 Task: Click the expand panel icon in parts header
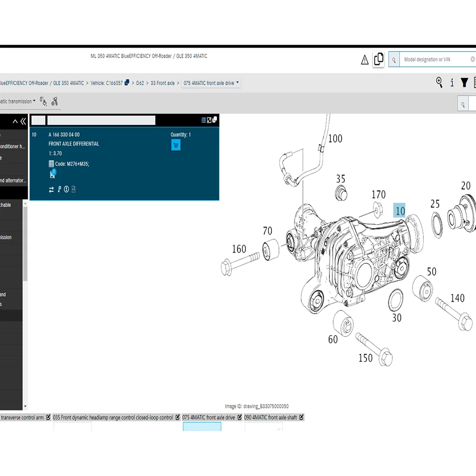pos(209,120)
